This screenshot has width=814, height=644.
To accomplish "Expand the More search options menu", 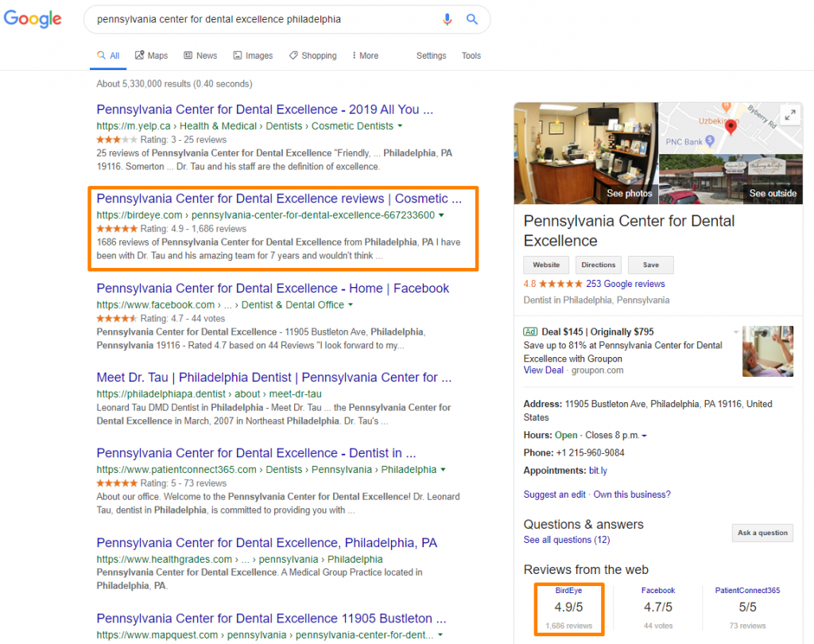I will (x=365, y=56).
